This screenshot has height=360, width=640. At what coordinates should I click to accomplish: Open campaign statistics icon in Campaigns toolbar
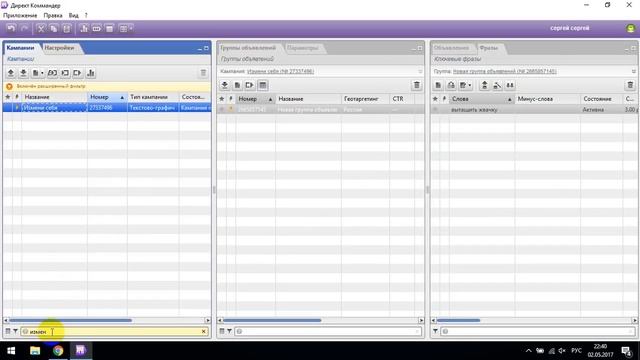91,73
